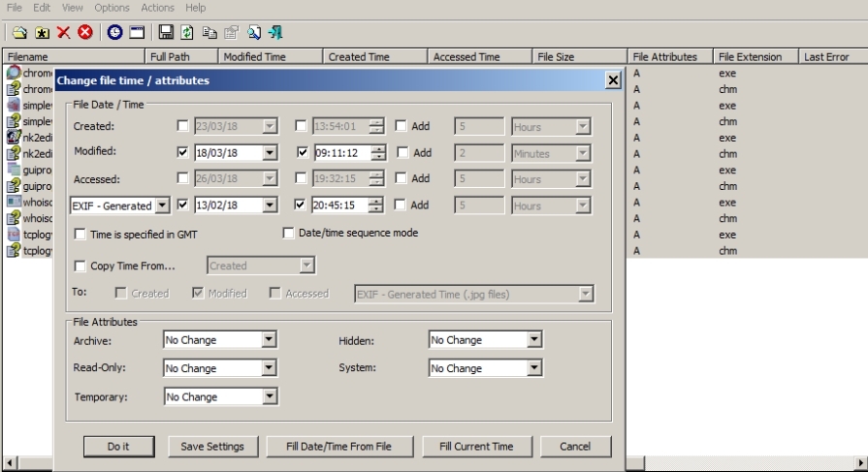Check Time is specified in GMT
Viewport: 868px width, 472px height.
(80, 235)
